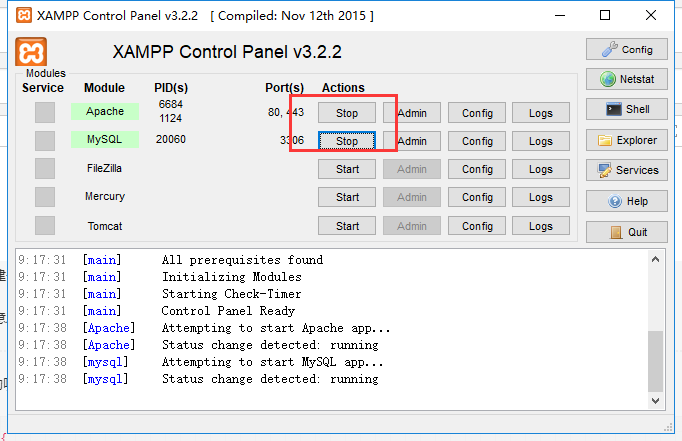Open Apache Admin page
682x441 pixels.
click(412, 113)
